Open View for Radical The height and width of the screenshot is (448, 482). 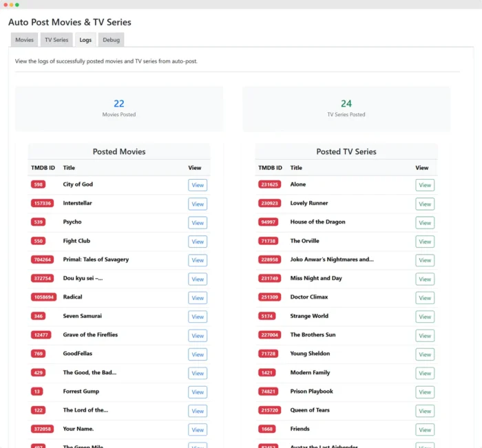click(198, 298)
